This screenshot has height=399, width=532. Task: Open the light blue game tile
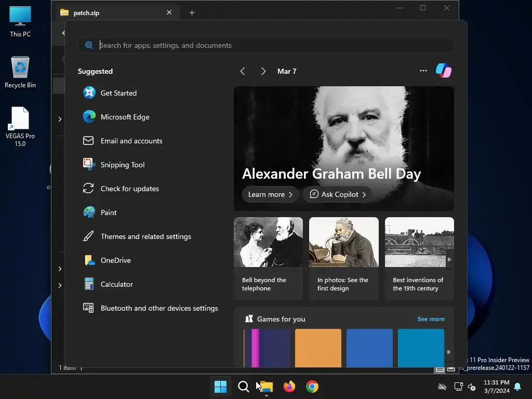pyautogui.click(x=421, y=348)
